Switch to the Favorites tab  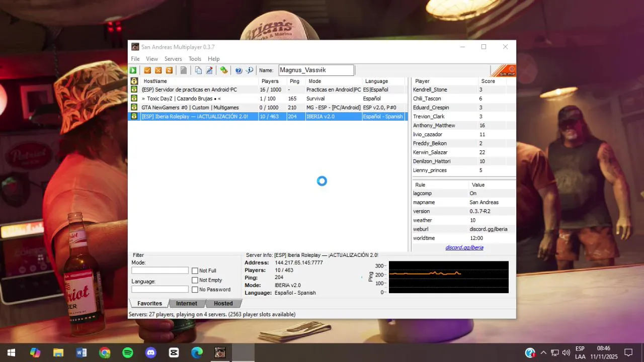(x=149, y=303)
